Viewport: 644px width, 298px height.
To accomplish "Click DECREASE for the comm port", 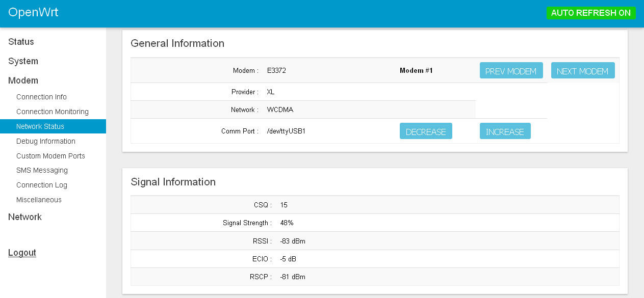I will coord(426,131).
